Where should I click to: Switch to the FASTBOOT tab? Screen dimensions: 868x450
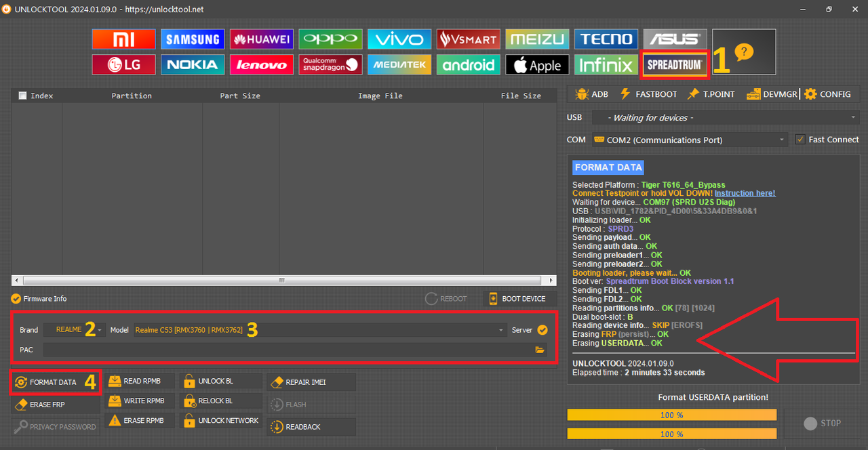(x=648, y=94)
